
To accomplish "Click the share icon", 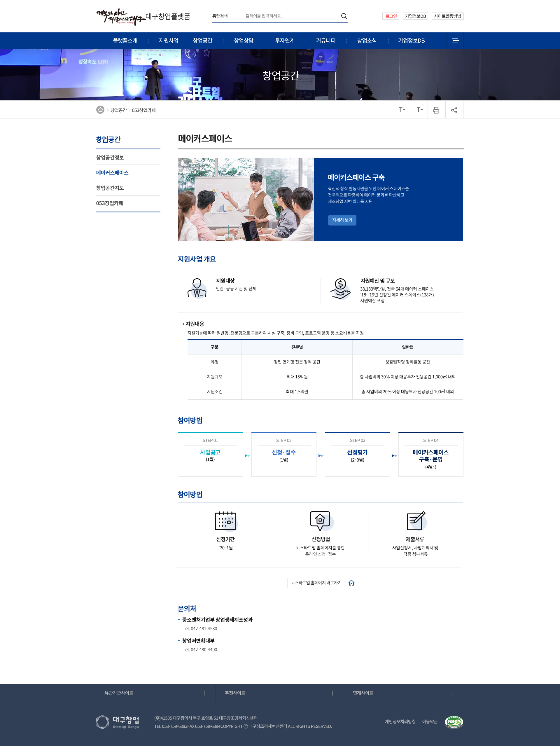I will tap(454, 110).
